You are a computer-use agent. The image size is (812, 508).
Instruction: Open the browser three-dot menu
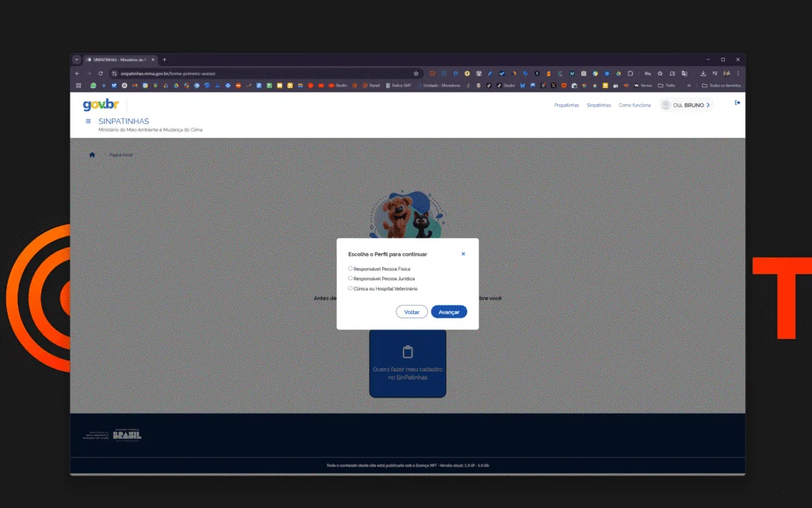pyautogui.click(x=737, y=73)
